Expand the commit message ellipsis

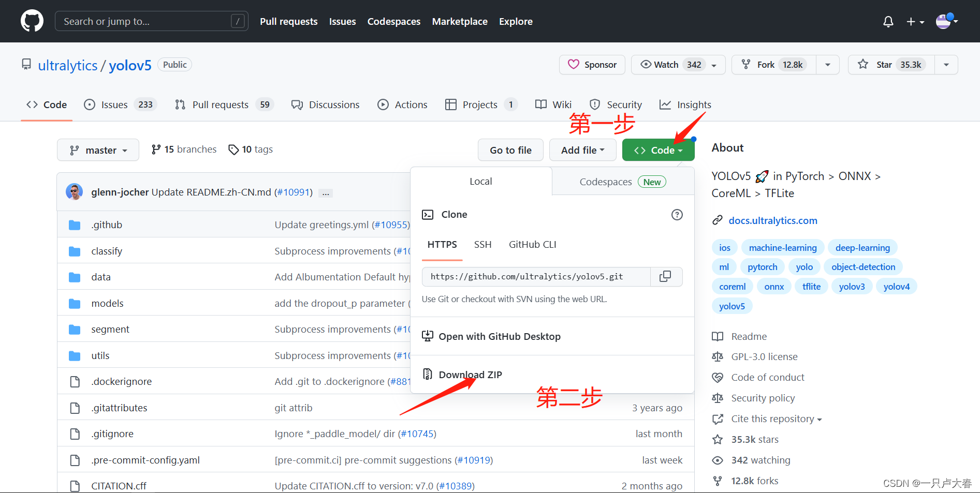(x=326, y=193)
